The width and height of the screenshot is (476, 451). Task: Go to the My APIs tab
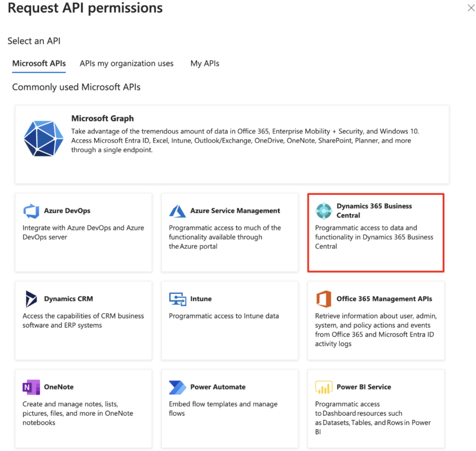205,63
